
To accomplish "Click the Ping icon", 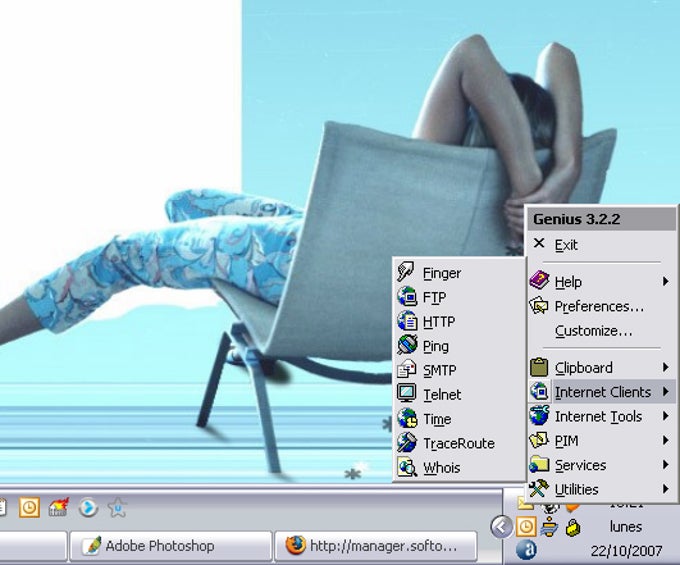I will tap(407, 345).
